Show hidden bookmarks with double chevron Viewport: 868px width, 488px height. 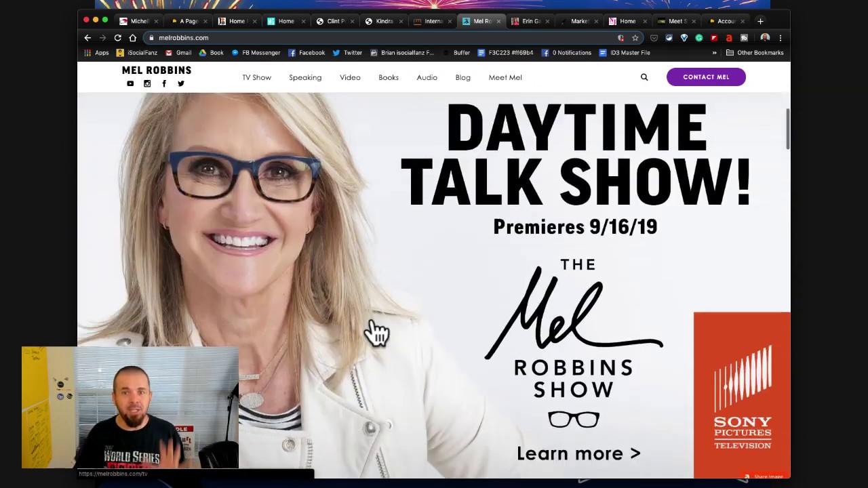(x=714, y=53)
